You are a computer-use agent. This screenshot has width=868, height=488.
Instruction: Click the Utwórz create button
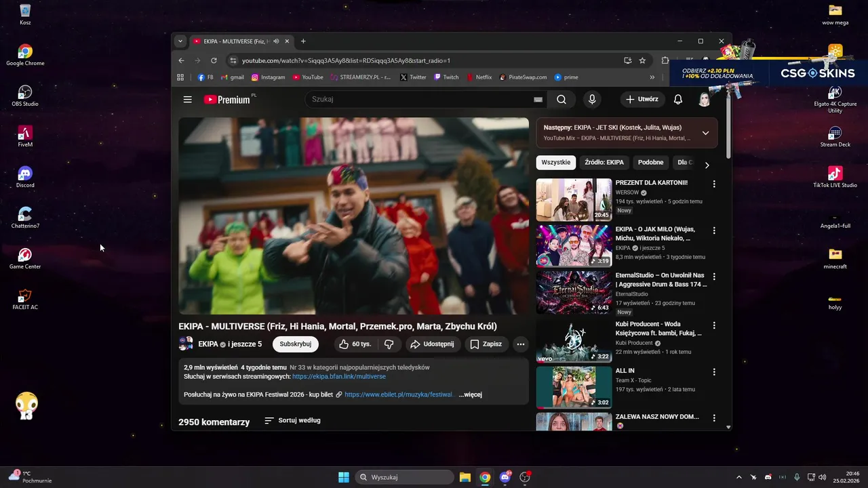pos(642,100)
